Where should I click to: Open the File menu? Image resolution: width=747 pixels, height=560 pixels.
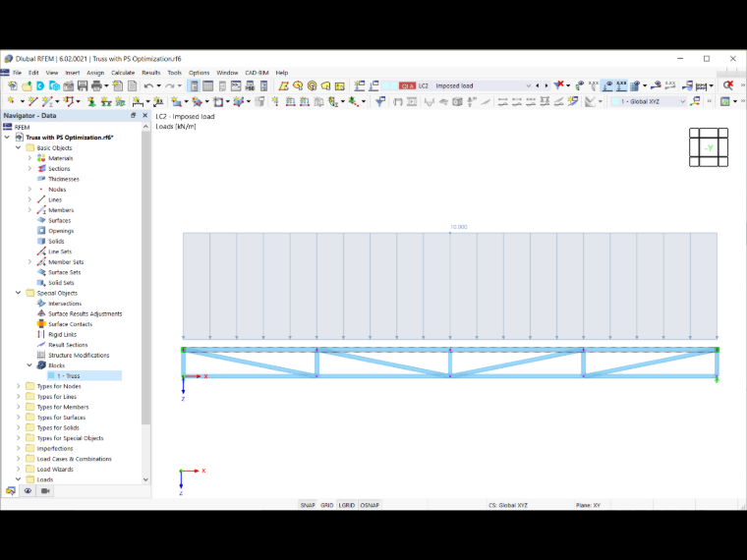pyautogui.click(x=17, y=73)
